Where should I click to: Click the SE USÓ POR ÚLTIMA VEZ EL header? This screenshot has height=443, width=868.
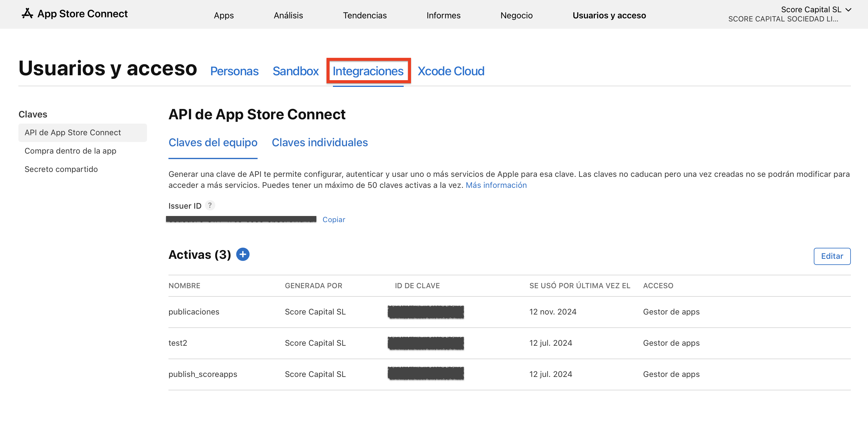tap(579, 285)
